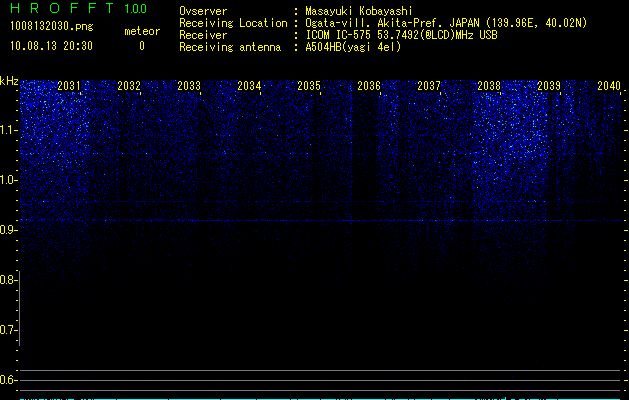Viewport: 629px width, 400px height.
Task: Click the 0.8 kHz frequency label
Action: point(9,280)
